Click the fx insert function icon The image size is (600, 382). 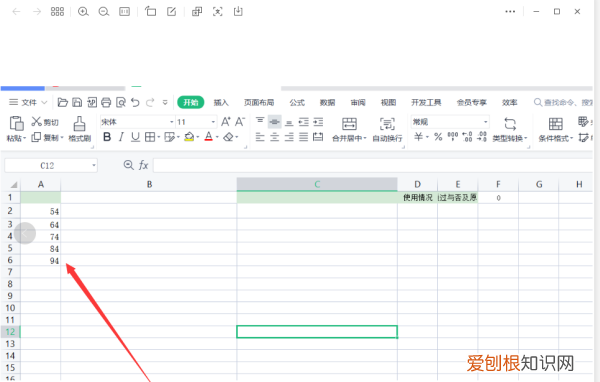coord(143,165)
